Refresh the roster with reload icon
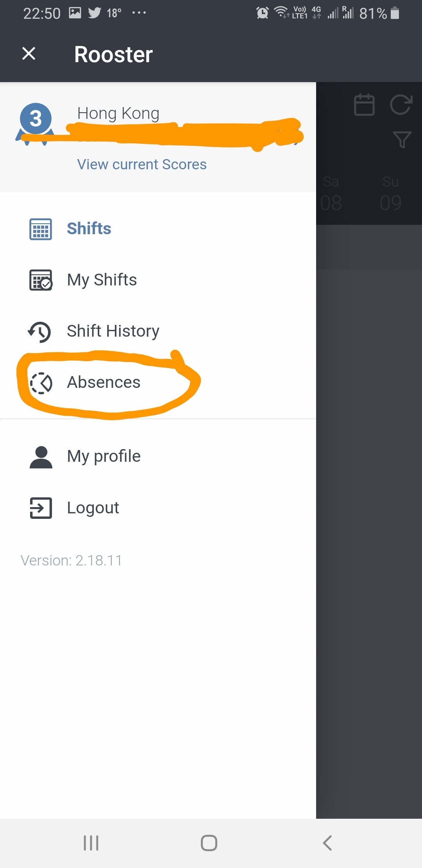Image resolution: width=422 pixels, height=868 pixels. 401,104
